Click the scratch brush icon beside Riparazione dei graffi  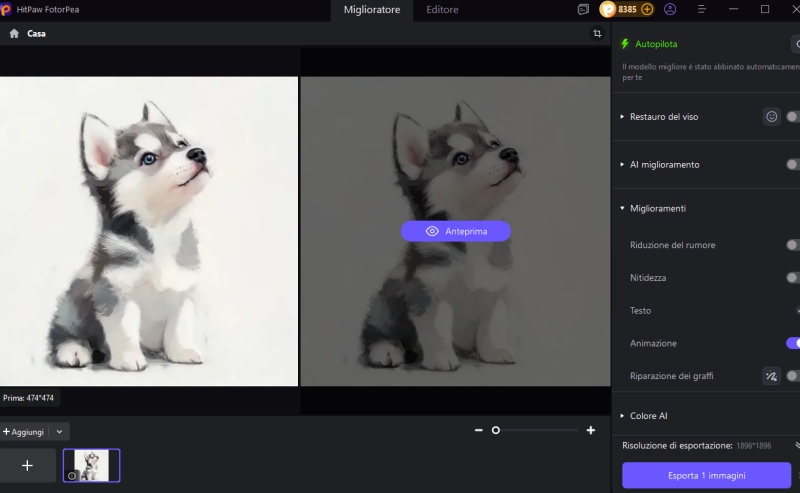pos(771,376)
